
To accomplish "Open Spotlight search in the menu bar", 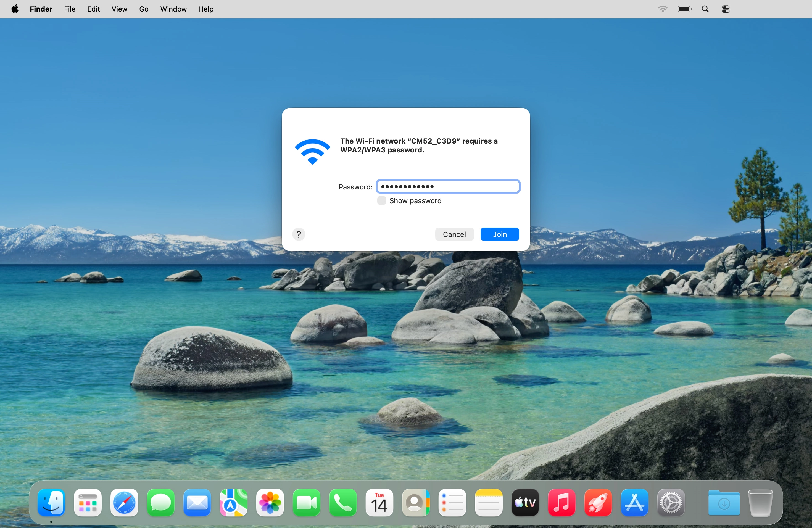I will 705,9.
